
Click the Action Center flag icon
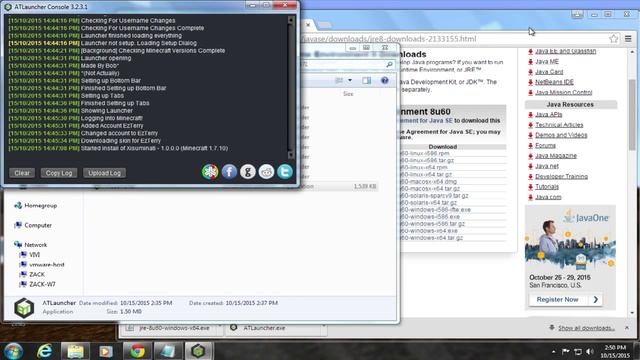[566, 351]
